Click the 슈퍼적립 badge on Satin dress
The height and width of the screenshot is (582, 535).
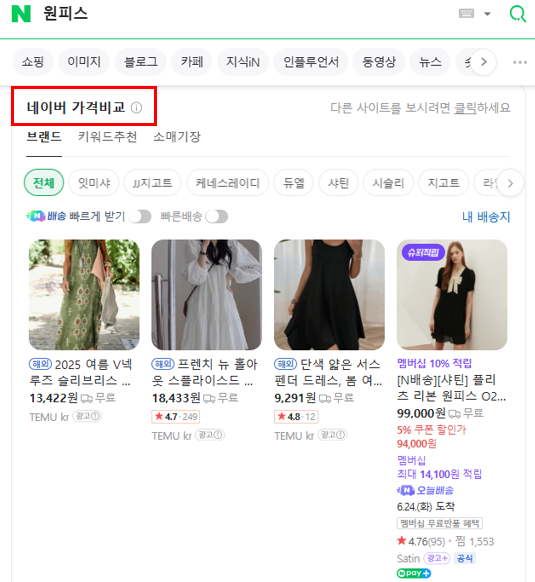tap(423, 253)
